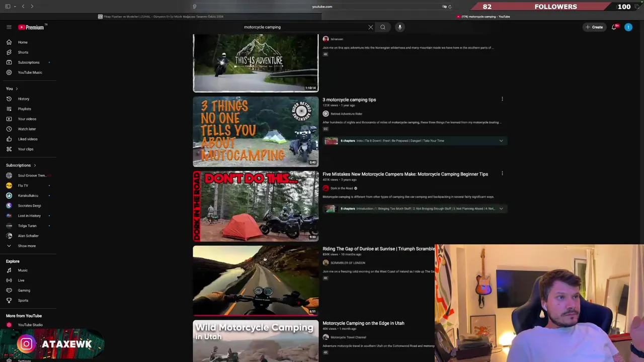Image resolution: width=644 pixels, height=362 pixels.
Task: Switch to motorcycle camping YouTube tab
Action: pyautogui.click(x=483, y=17)
